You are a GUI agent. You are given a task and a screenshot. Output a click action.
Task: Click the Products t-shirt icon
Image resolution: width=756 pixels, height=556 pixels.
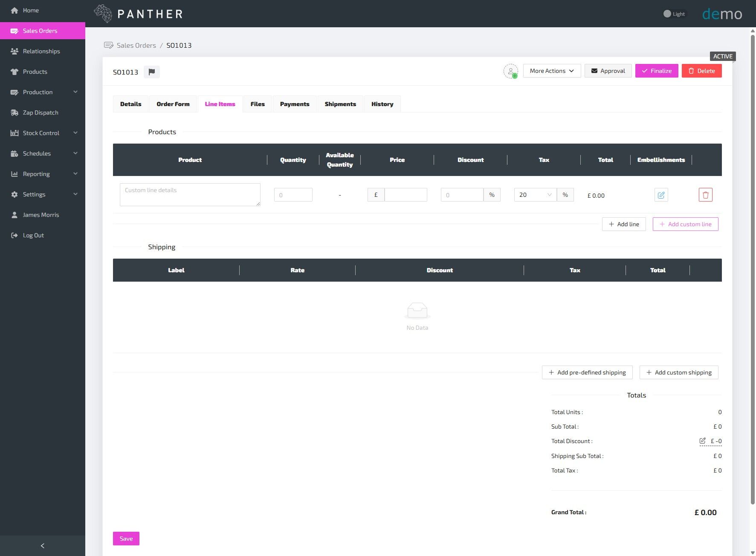(14, 72)
